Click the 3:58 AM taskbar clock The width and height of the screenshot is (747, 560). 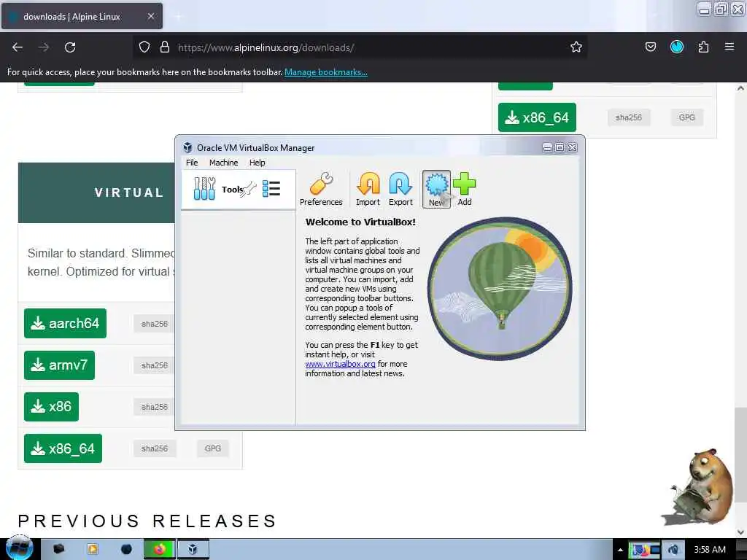coord(710,550)
